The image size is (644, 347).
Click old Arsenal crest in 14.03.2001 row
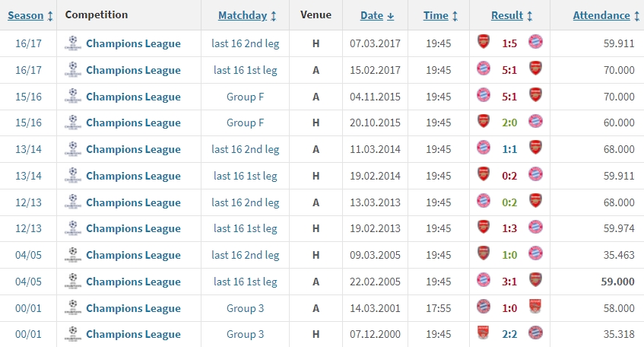pos(535,308)
